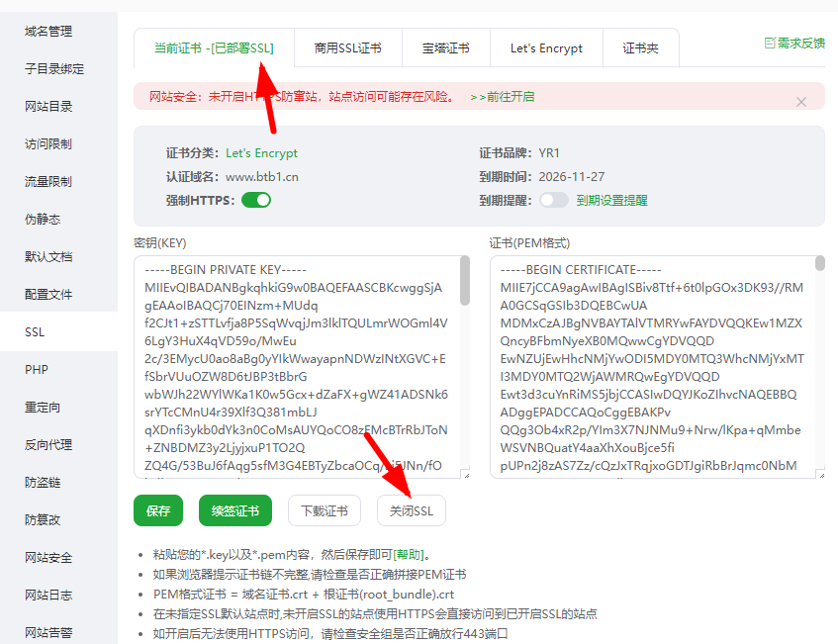This screenshot has width=838, height=644.
Task: Click the 关闭SSL button
Action: (411, 510)
